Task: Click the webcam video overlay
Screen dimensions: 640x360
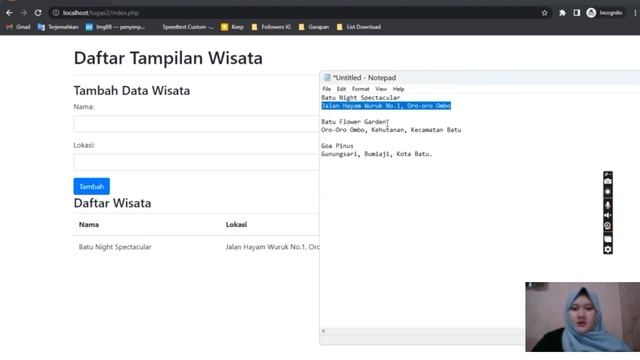Action: [x=582, y=317]
